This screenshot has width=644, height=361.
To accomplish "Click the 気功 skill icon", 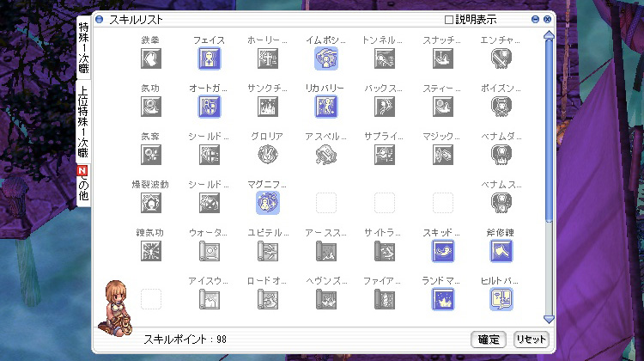I will 151,107.
